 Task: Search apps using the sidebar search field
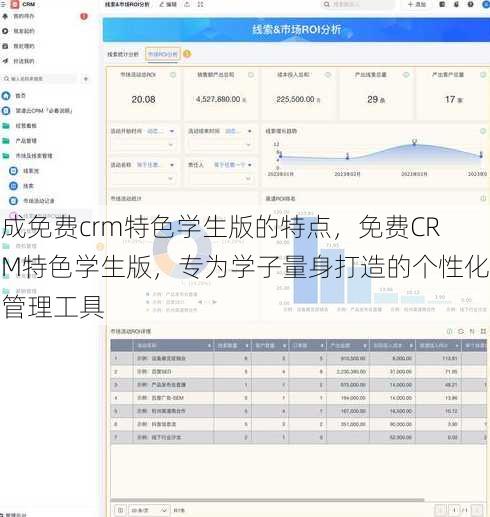point(39,79)
